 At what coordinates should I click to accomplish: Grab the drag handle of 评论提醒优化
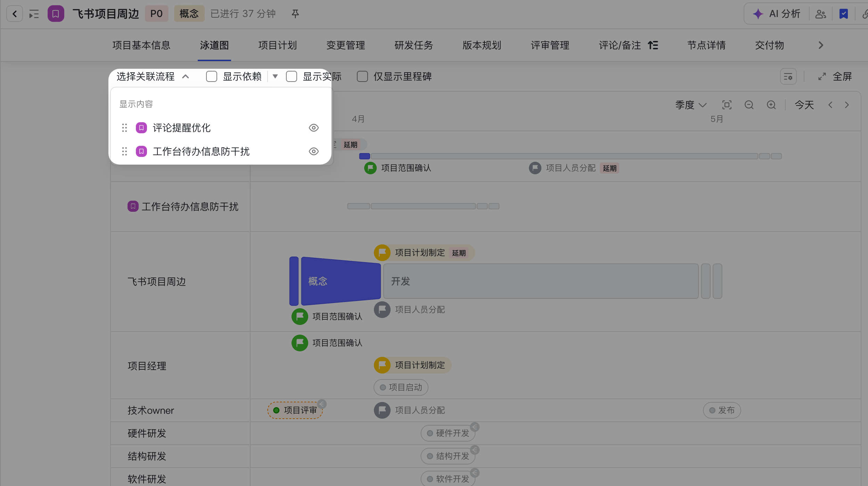124,128
